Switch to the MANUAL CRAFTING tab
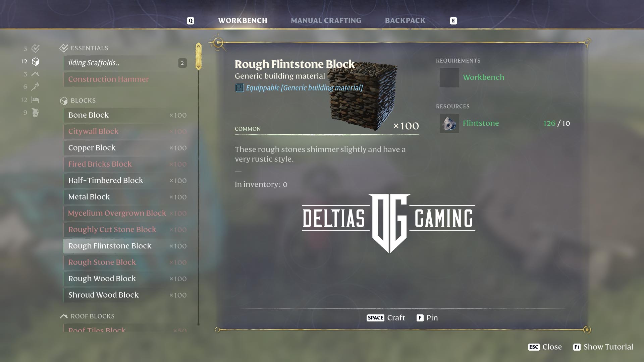 pyautogui.click(x=326, y=20)
